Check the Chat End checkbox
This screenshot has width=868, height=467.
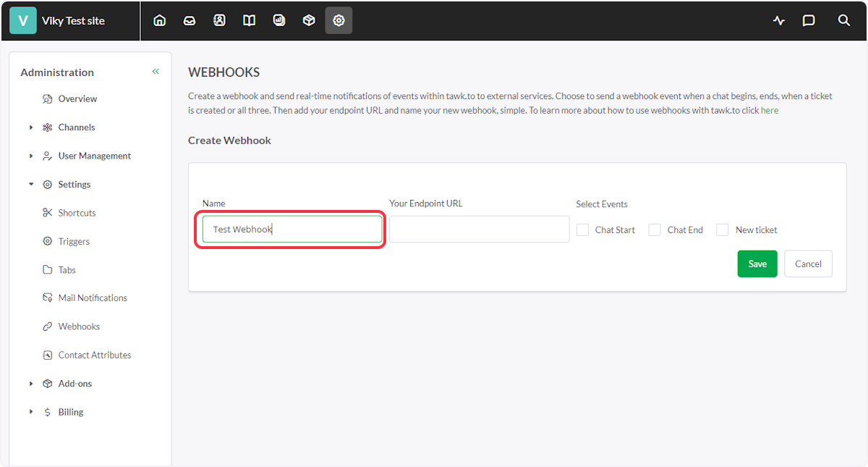[655, 230]
